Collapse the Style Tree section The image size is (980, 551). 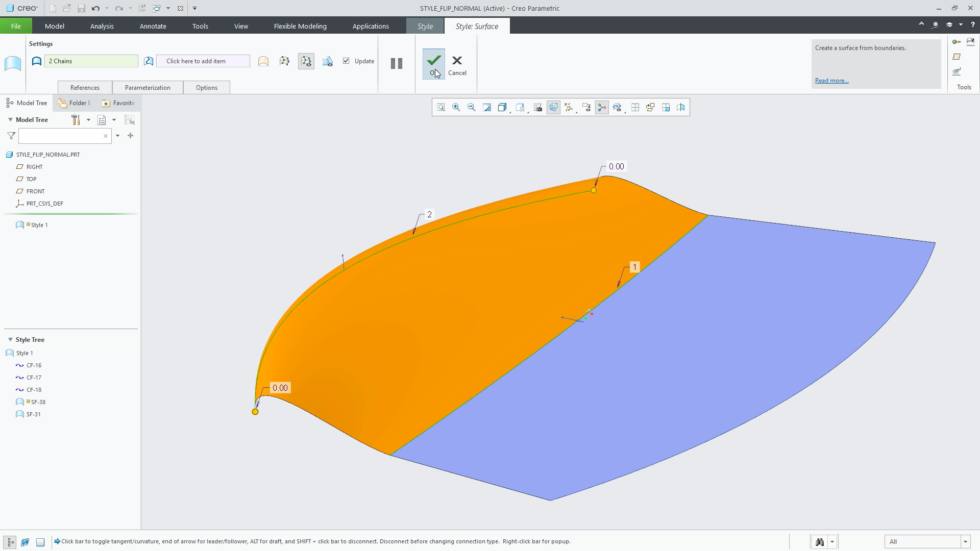[10, 340]
